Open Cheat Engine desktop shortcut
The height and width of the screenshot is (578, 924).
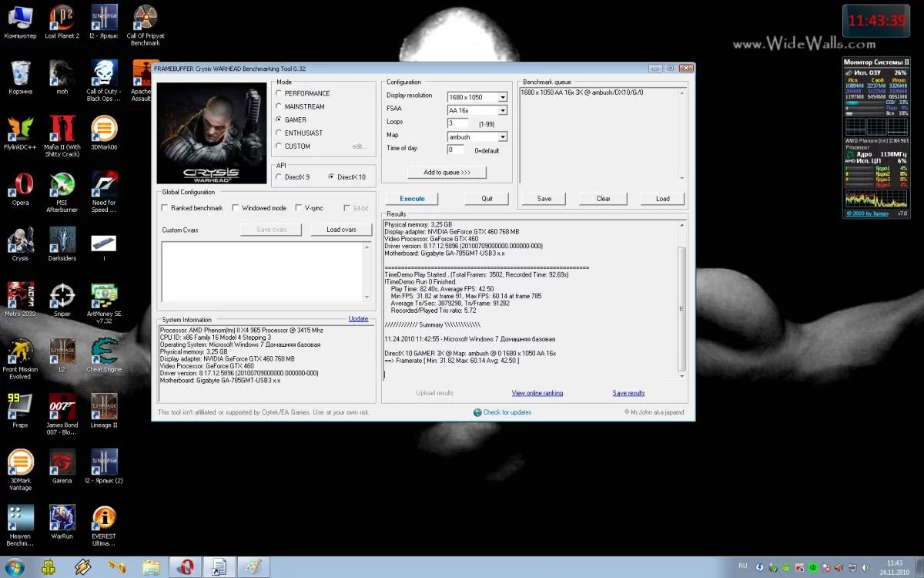(104, 351)
